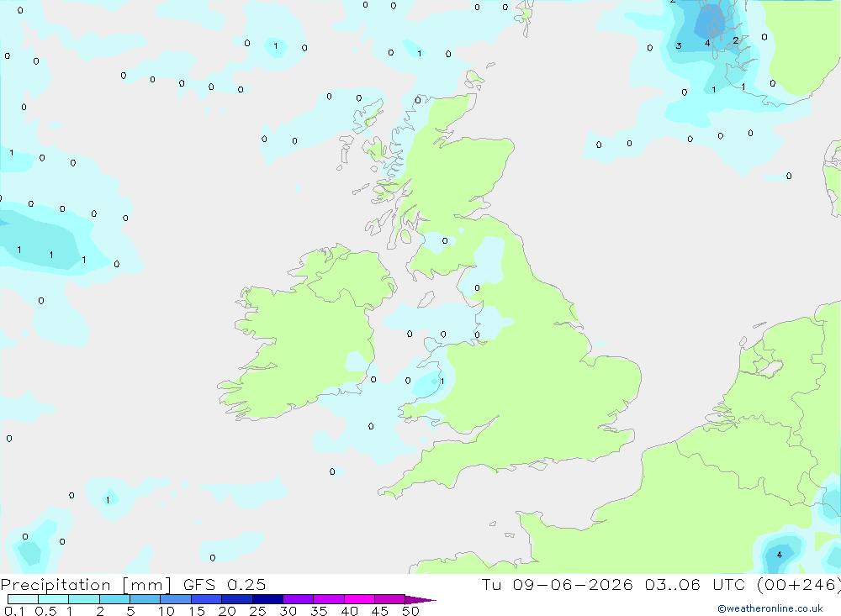Select the 40–45 mm magenta legend box
Screen dimensions: 841x616
(x=359, y=599)
